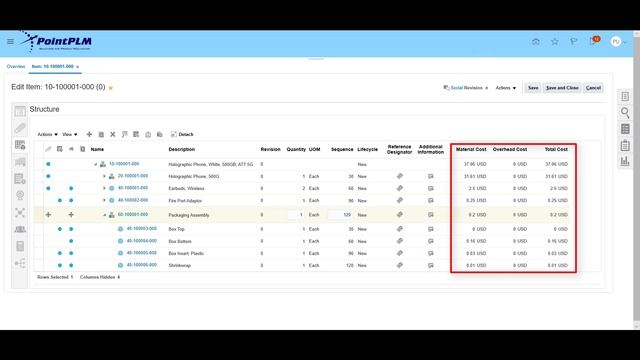Open item link 40-100005-000 Box Insert
This screenshot has height=360, width=640.
tap(141, 253)
